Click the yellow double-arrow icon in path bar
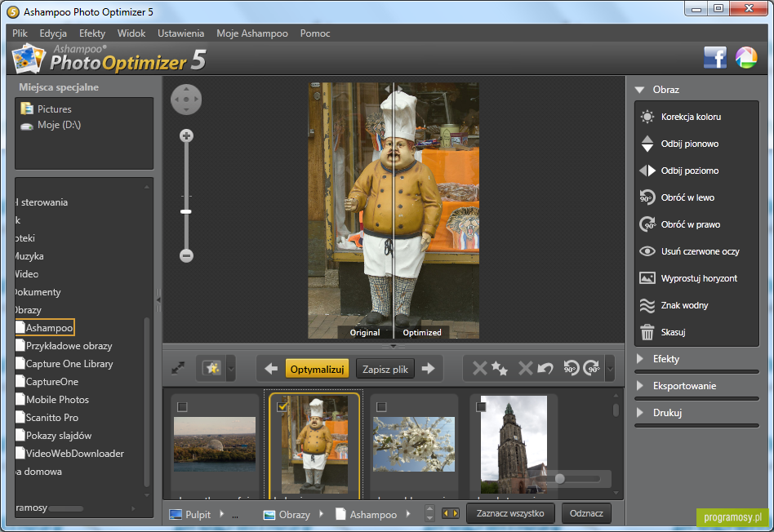774x532 pixels. (450, 514)
